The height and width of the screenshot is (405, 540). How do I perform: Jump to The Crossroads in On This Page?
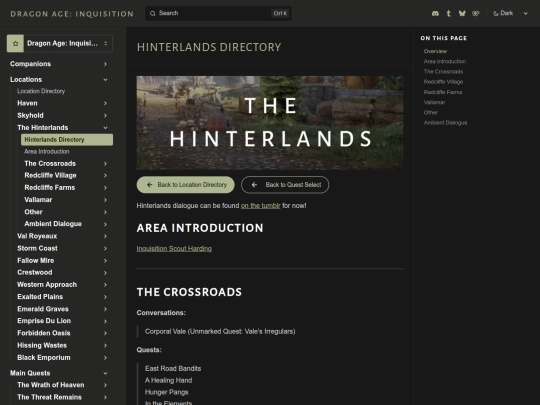[x=443, y=72]
